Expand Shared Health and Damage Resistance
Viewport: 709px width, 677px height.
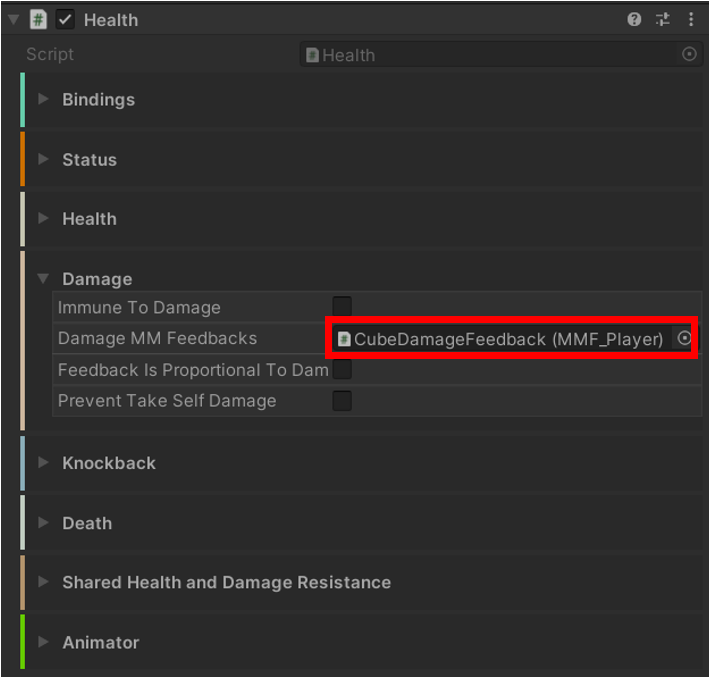[x=43, y=582]
